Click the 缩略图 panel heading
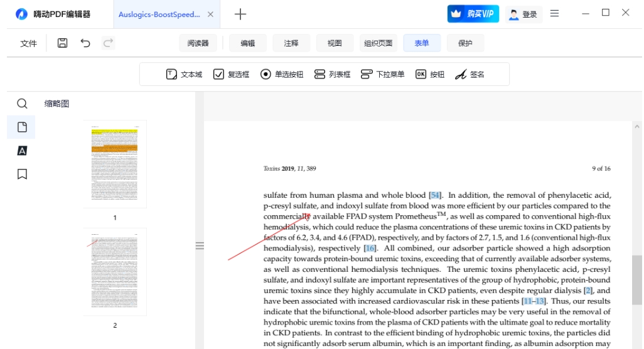 point(56,104)
